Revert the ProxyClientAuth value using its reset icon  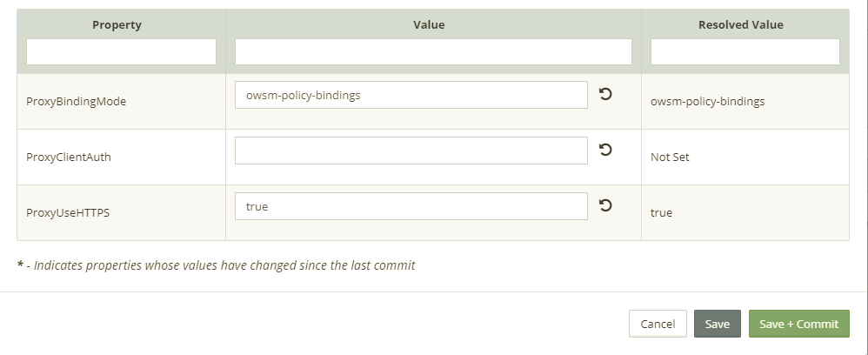(605, 150)
